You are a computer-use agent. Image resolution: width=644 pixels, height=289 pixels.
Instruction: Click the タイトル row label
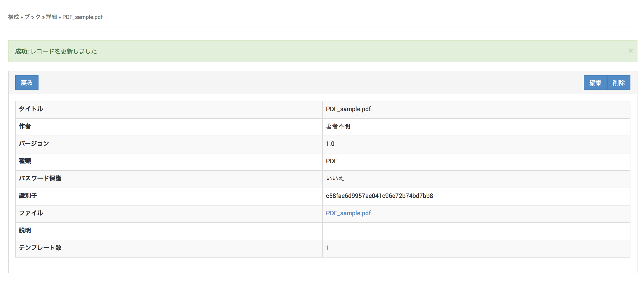(31, 109)
